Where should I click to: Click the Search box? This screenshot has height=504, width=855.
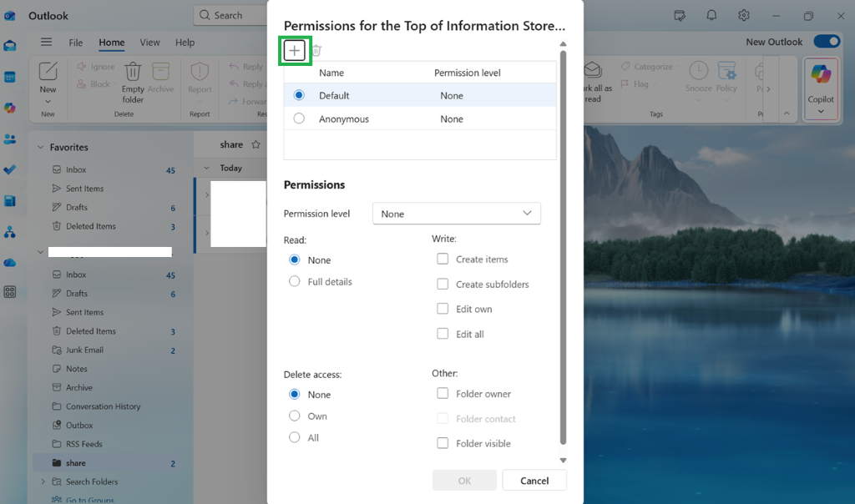[230, 15]
